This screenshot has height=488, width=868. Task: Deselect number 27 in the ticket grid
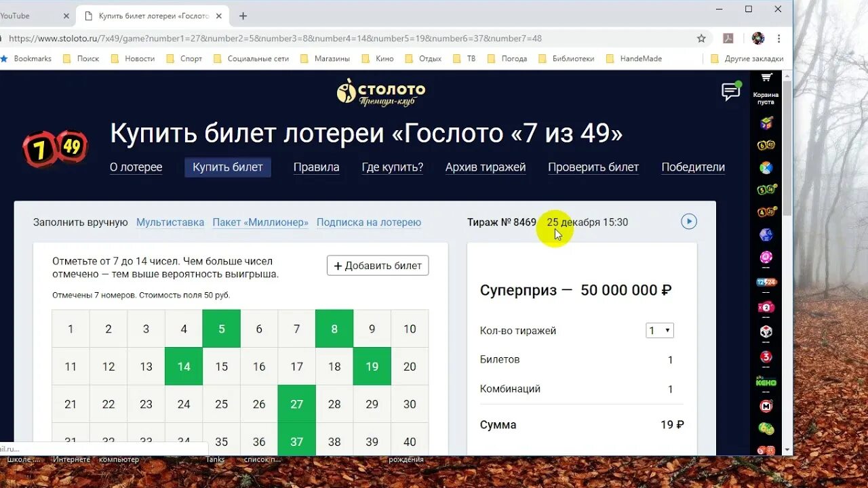point(296,404)
